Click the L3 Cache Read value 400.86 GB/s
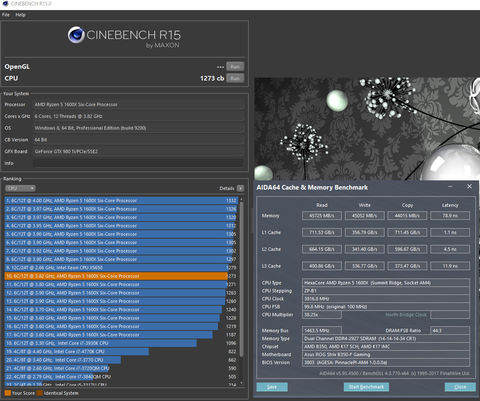480x401 pixels. 322,266
